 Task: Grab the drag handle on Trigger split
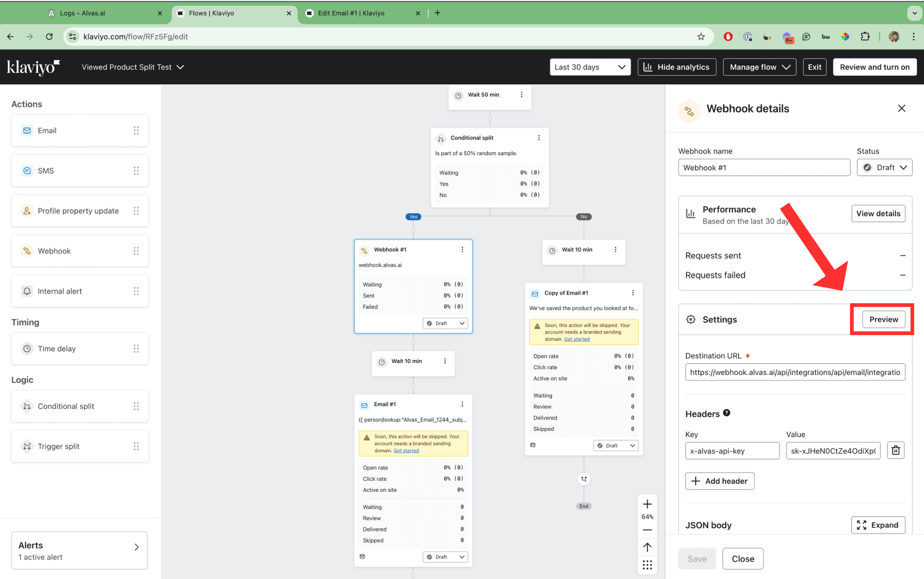coord(136,446)
